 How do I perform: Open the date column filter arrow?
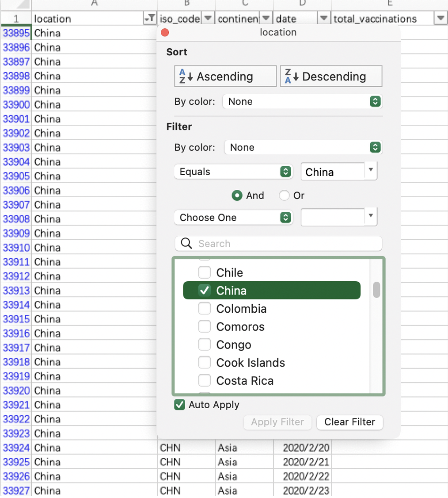point(324,19)
